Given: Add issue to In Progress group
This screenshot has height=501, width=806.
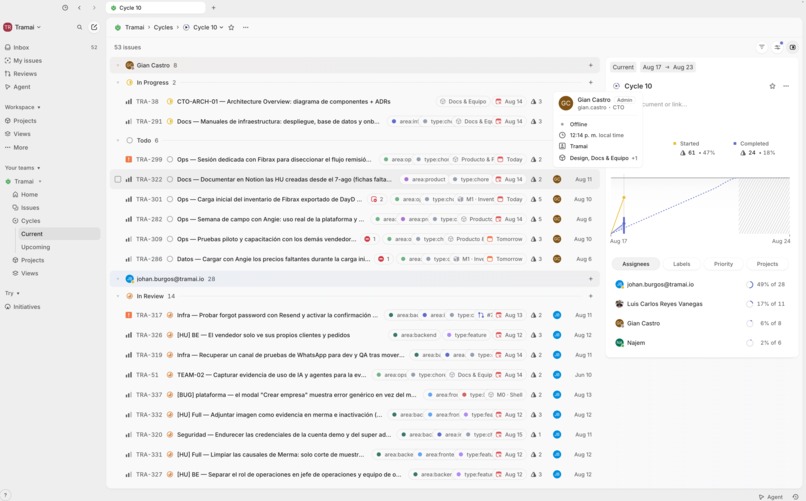Looking at the screenshot, I should (x=591, y=82).
